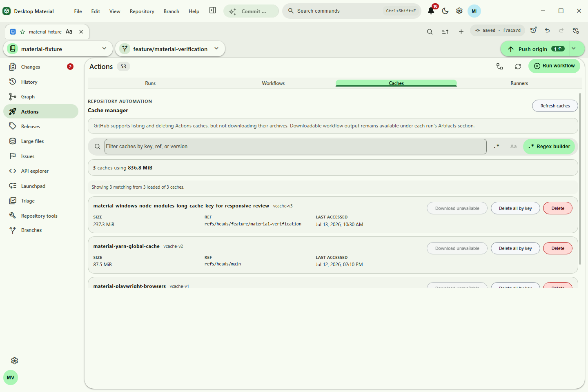588x392 pixels.
Task: Click the caches list vertical scrollbar
Action: tap(580, 179)
